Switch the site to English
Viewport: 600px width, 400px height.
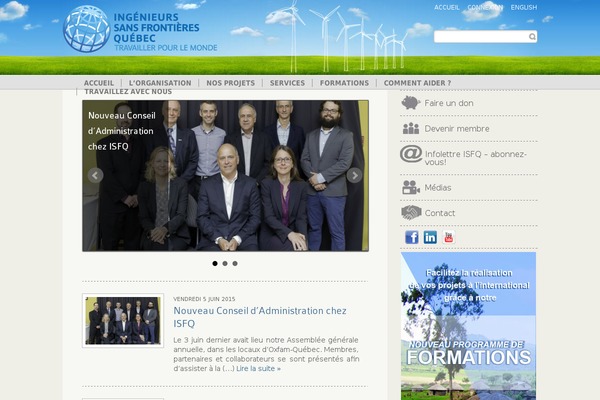point(524,7)
